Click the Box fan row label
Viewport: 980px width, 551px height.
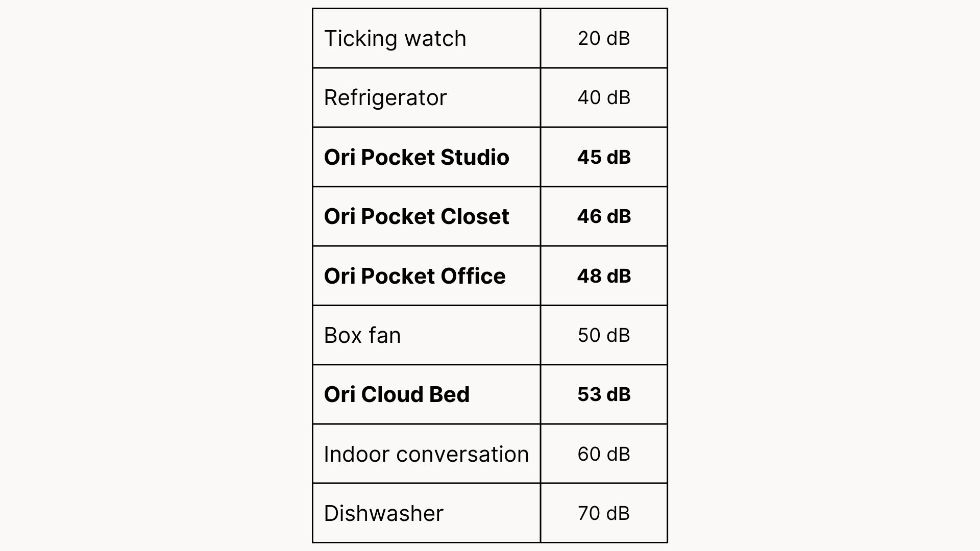(362, 336)
